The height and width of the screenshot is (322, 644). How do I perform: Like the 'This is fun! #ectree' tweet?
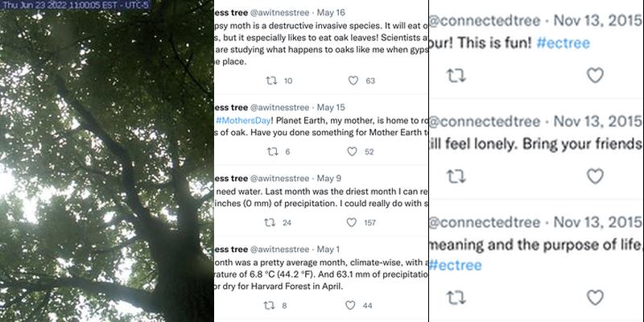[595, 75]
